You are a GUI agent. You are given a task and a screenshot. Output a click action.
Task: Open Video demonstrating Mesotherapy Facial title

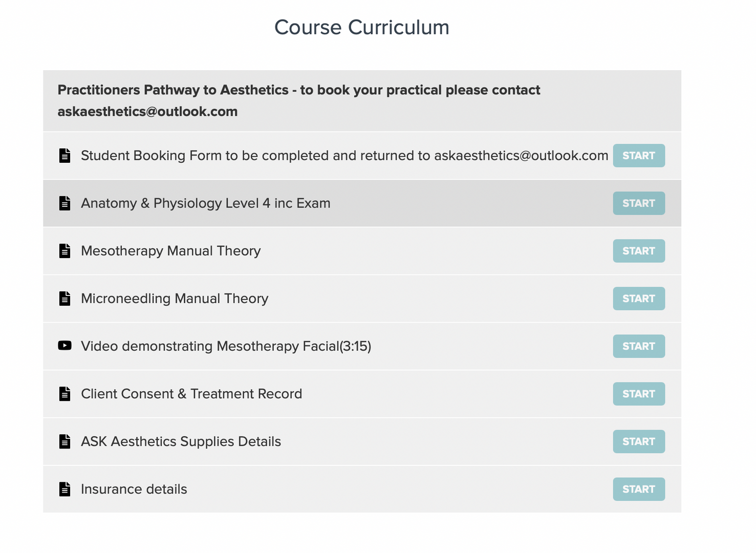[x=226, y=346]
